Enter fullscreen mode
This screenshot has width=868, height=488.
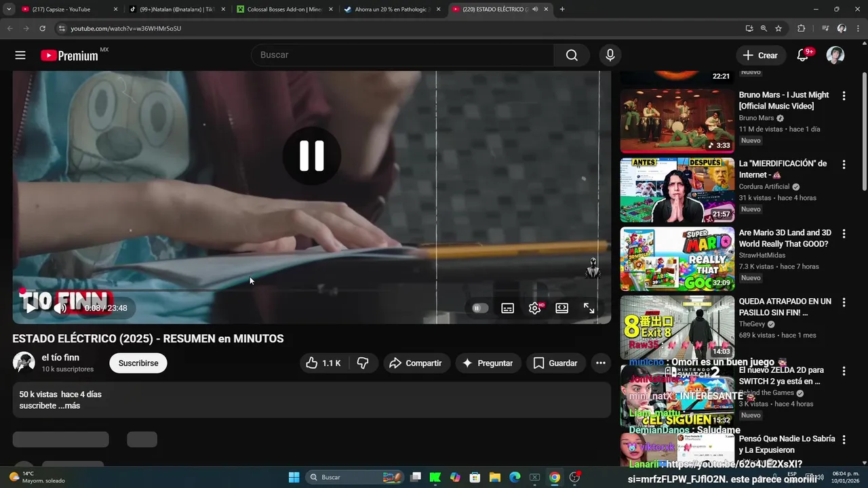pyautogui.click(x=589, y=308)
